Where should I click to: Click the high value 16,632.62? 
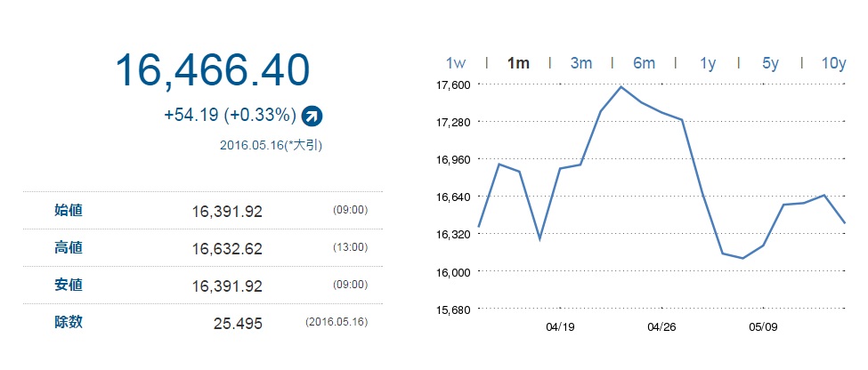pos(227,248)
